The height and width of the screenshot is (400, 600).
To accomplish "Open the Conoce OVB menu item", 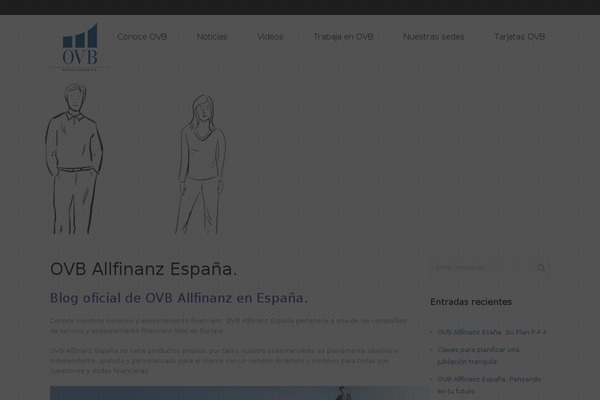I will click(142, 37).
